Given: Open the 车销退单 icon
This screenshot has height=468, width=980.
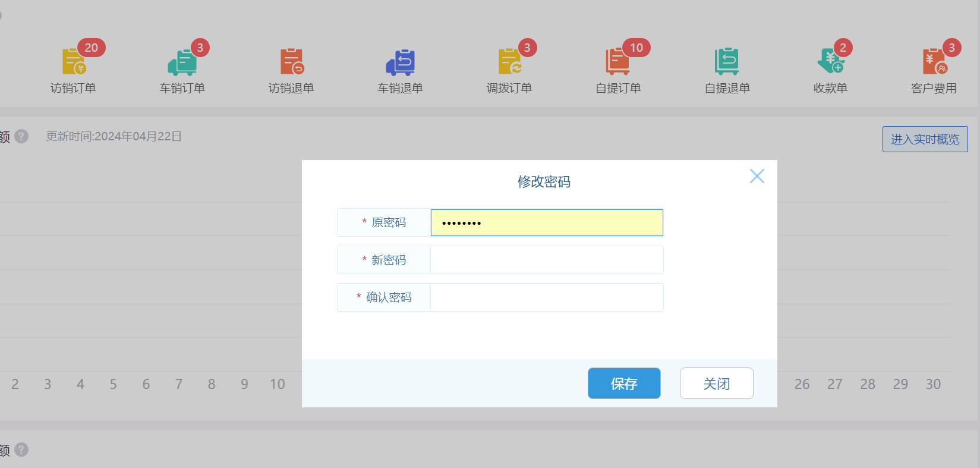Looking at the screenshot, I should tap(401, 62).
